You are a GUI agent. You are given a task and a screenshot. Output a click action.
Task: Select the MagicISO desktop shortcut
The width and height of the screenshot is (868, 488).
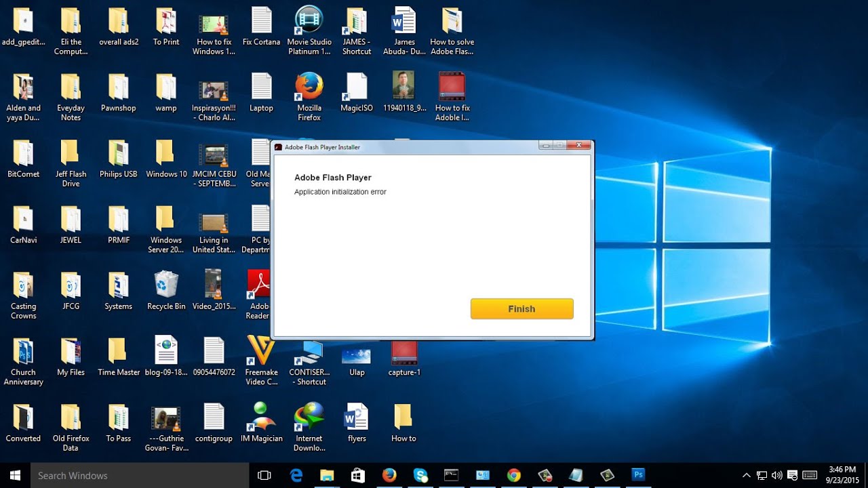pyautogui.click(x=357, y=92)
